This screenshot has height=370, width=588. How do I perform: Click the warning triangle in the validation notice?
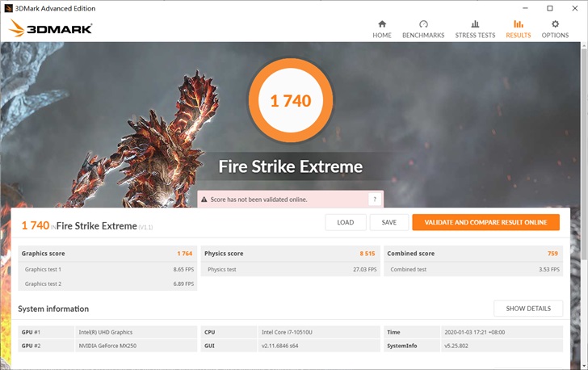(x=204, y=200)
